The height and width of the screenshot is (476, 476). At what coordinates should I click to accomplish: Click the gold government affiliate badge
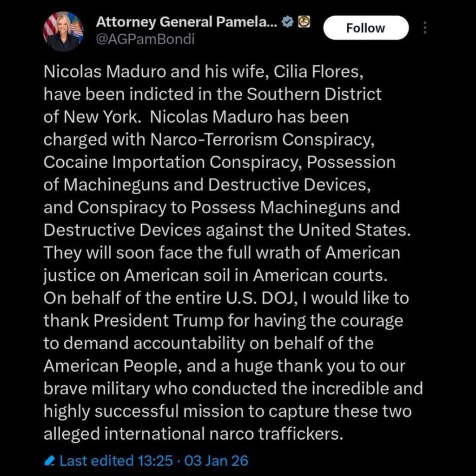click(x=305, y=21)
